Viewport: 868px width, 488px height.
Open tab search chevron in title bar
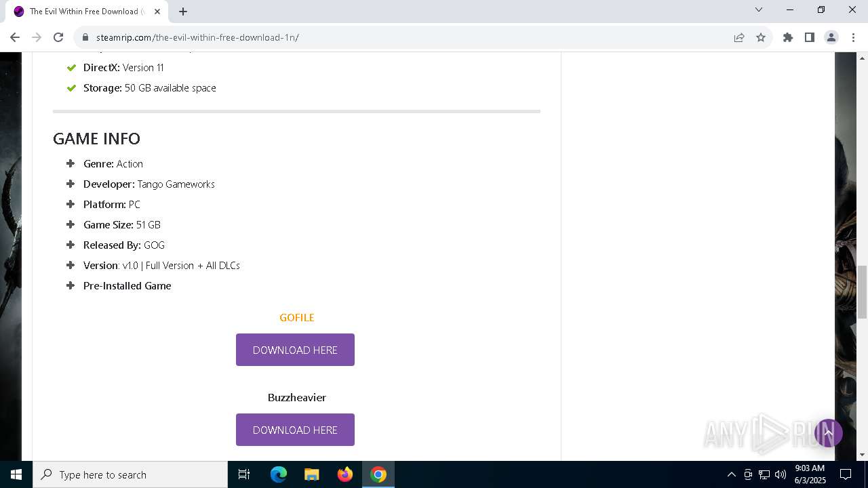click(759, 9)
